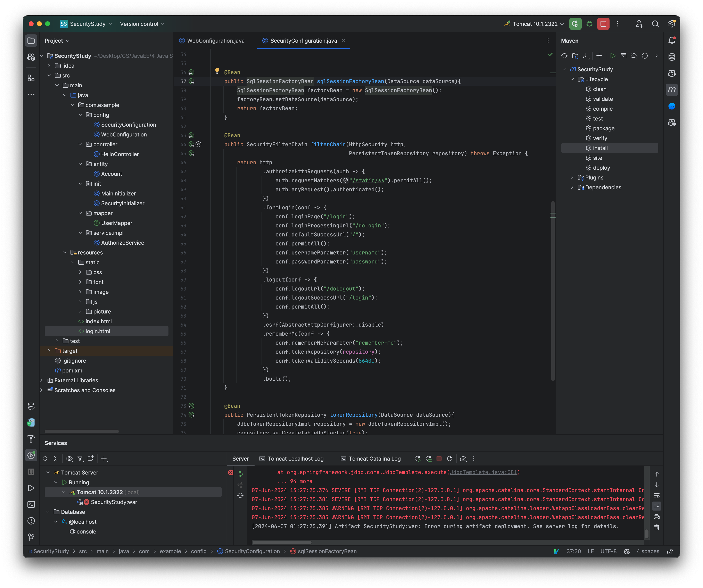703x588 pixels.
Task: Toggle Maven offline mode icon
Action: point(634,56)
